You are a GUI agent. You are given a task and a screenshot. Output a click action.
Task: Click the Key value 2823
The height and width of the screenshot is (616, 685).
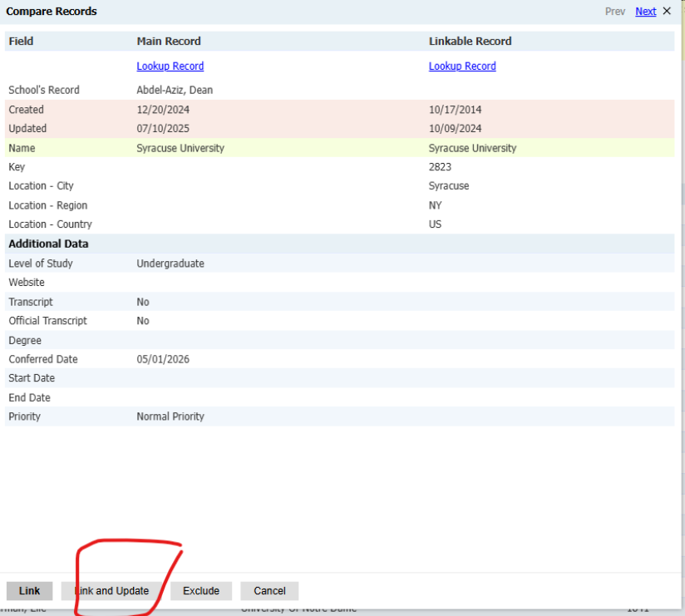tap(440, 167)
